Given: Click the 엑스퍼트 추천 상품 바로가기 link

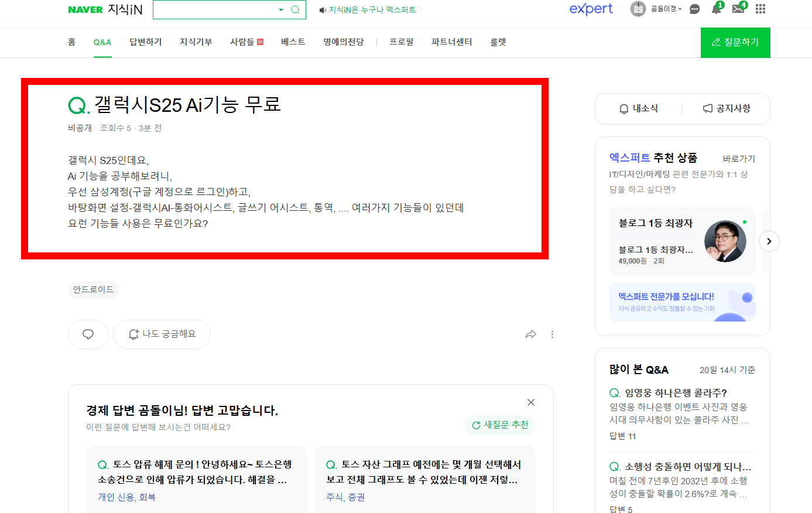Looking at the screenshot, I should 739,159.
